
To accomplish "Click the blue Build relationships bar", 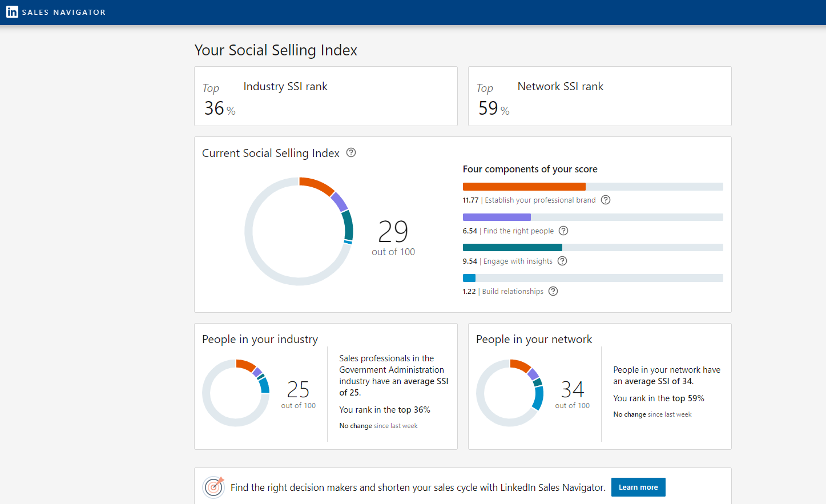I will 469,278.
